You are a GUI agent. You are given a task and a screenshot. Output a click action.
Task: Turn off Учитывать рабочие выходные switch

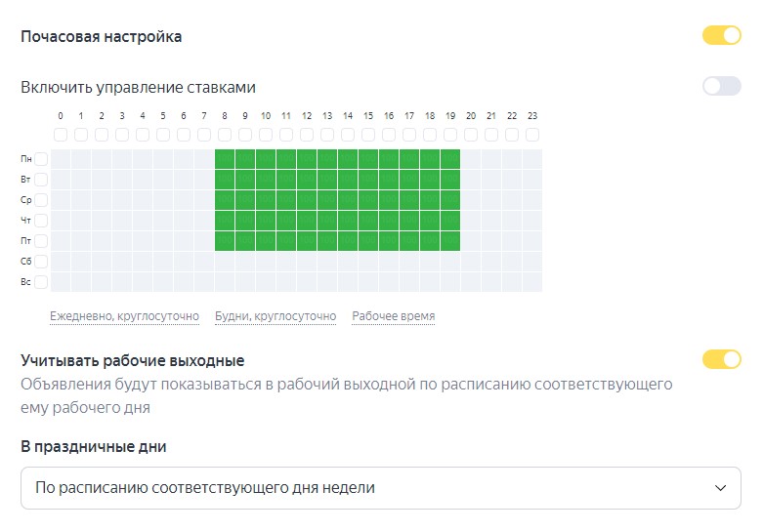coord(721,359)
